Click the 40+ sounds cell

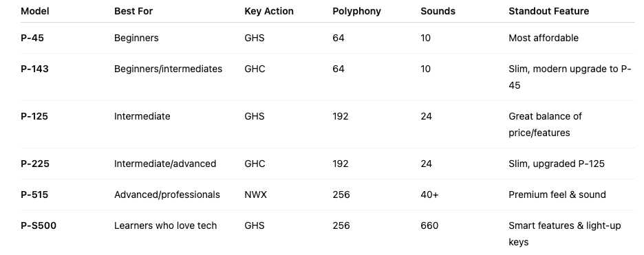[429, 195]
